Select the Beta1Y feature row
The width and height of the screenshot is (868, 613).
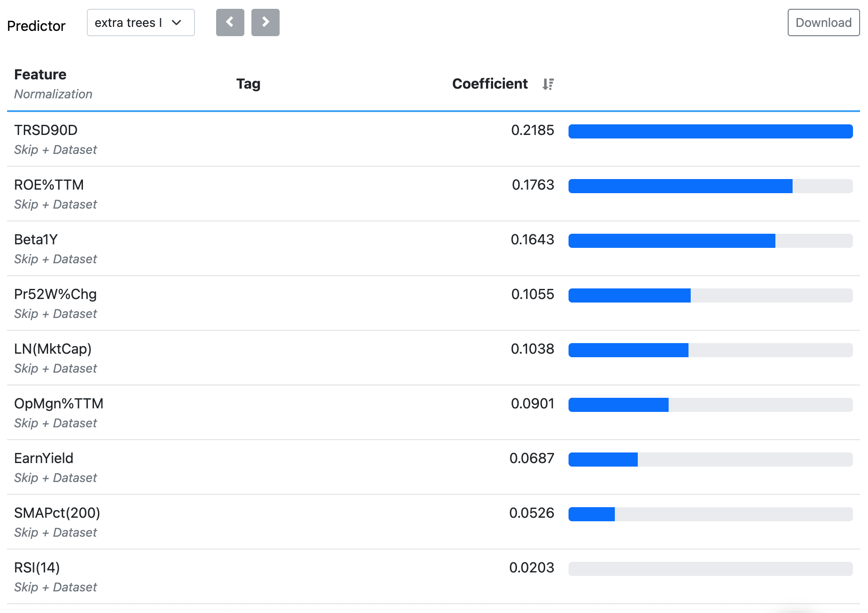pos(36,239)
